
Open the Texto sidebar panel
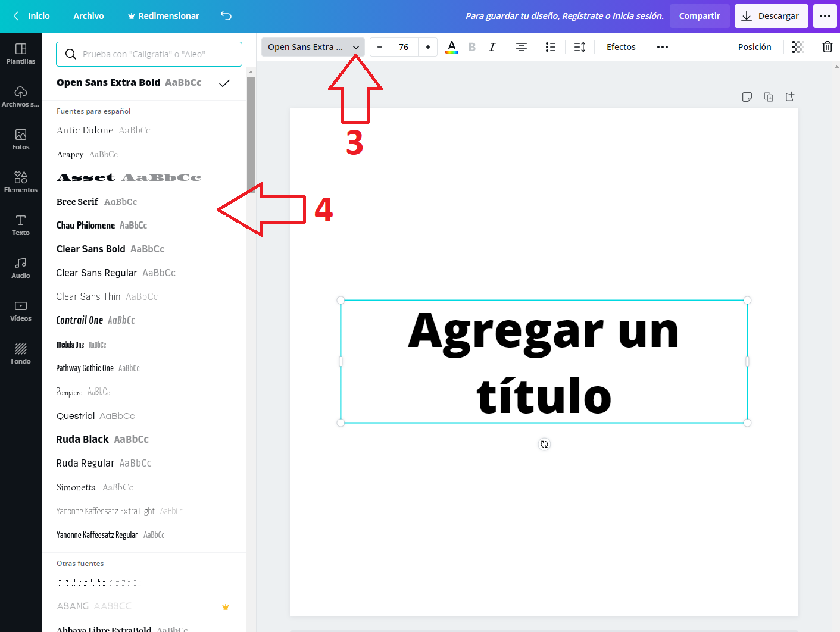coord(21,225)
